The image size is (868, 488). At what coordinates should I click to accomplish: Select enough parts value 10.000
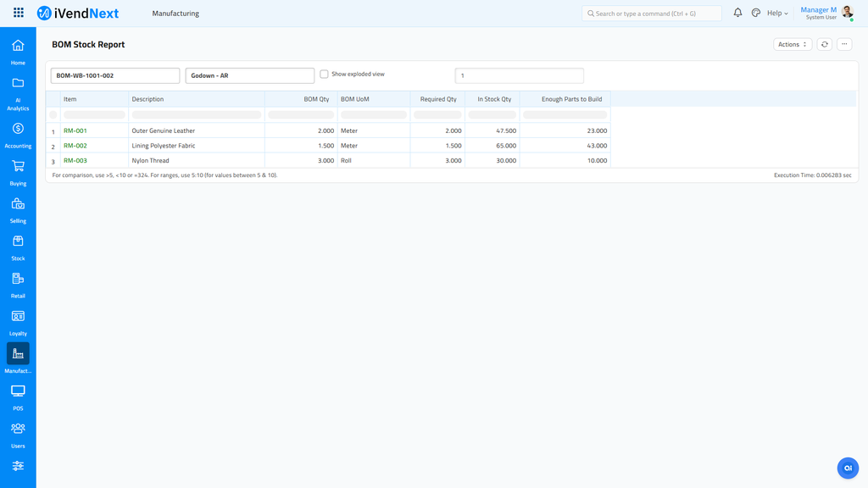(x=565, y=160)
